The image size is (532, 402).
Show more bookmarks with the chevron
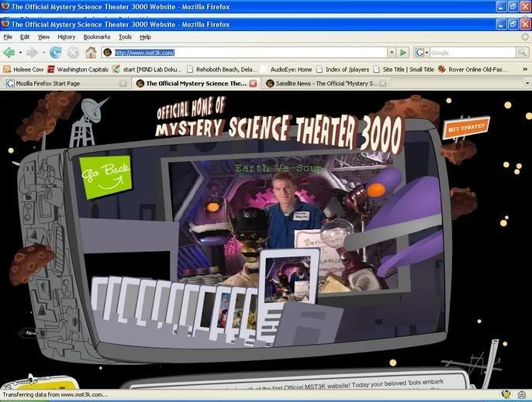(525, 69)
